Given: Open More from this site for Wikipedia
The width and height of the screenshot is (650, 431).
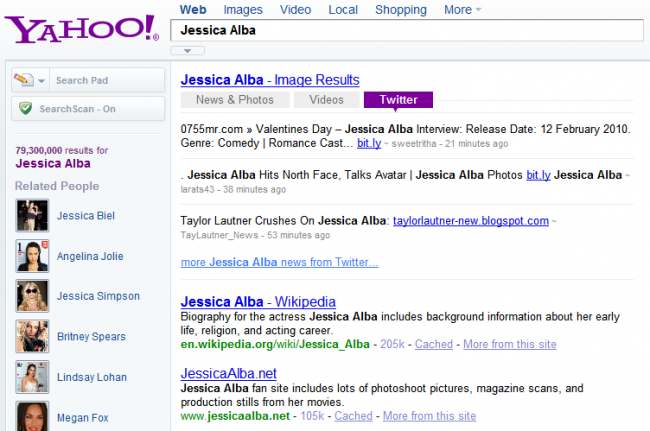Looking at the screenshot, I should (509, 344).
